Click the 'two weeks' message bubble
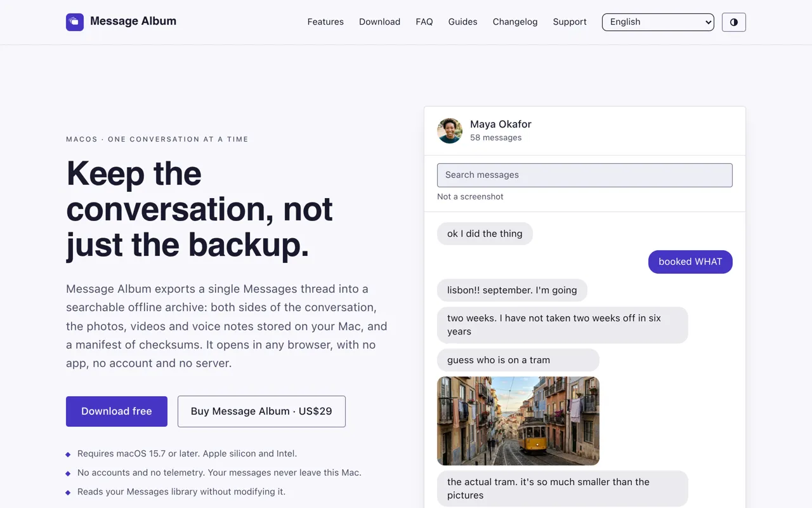The width and height of the screenshot is (812, 508). (563, 325)
